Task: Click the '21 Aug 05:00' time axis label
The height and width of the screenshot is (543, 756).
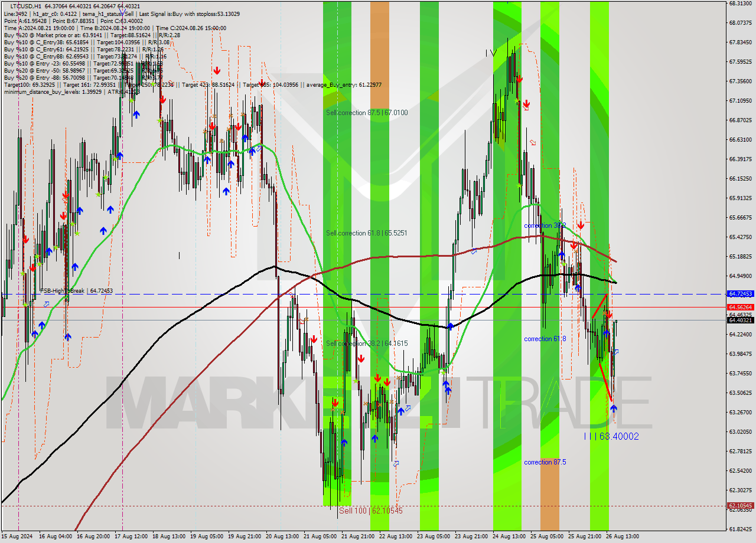Action: pos(321,537)
